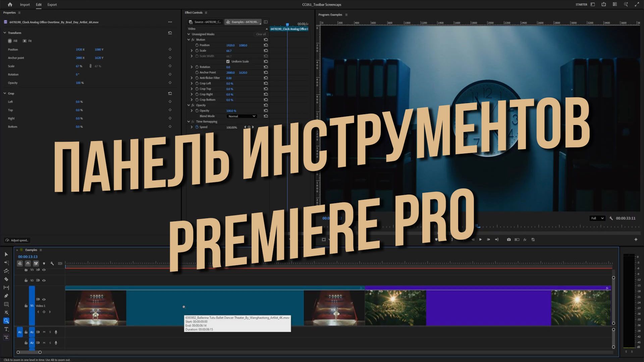Click the Export Frame camera icon
Viewport: 644px width, 362px height.
click(509, 239)
